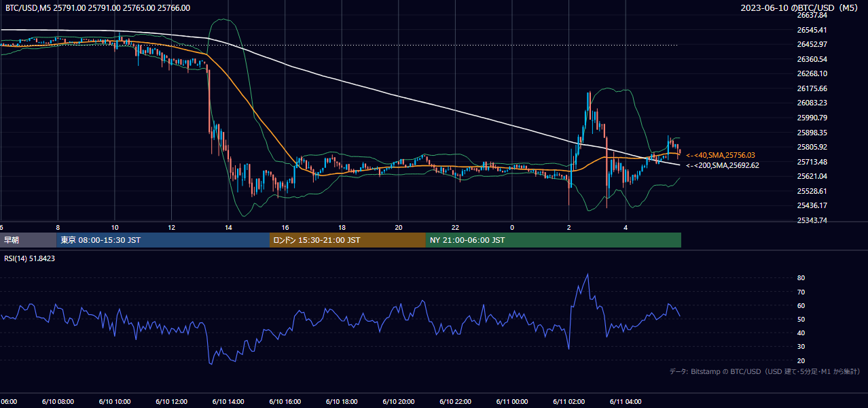Click the 6/11 04:00 bottom time label
Image resolution: width=868 pixels, height=408 pixels.
626,401
